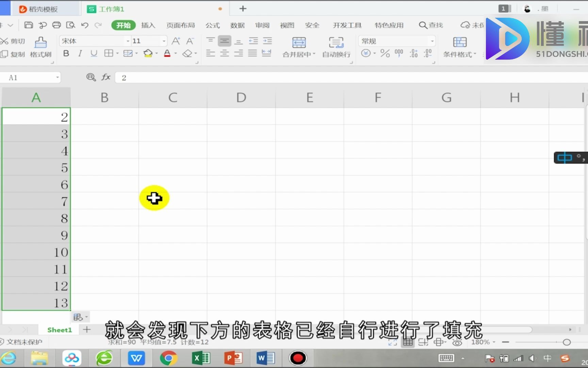The image size is (588, 368).
Task: Click the fx insert function icon
Action: pyautogui.click(x=106, y=77)
